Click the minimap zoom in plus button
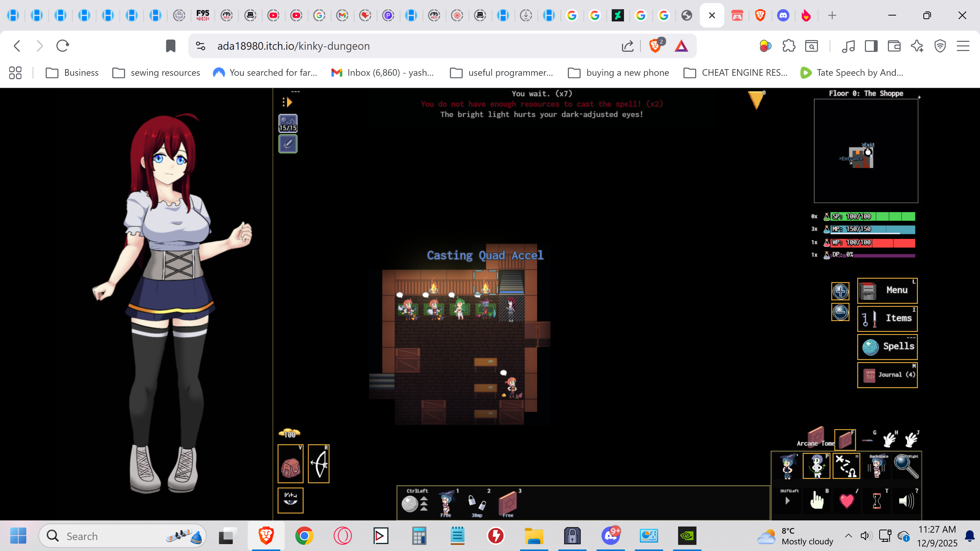Screen dimensions: 980x551 coord(840,292)
